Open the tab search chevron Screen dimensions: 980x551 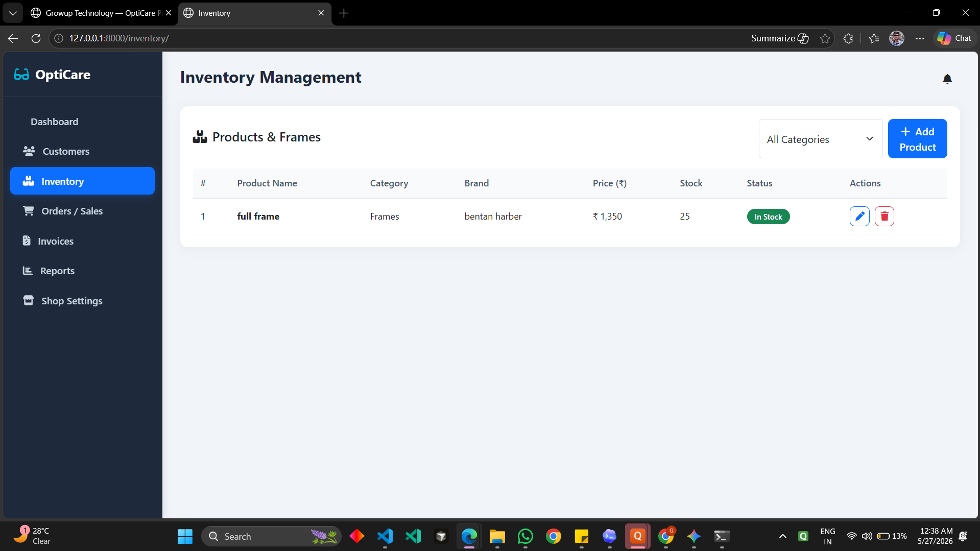(13, 13)
